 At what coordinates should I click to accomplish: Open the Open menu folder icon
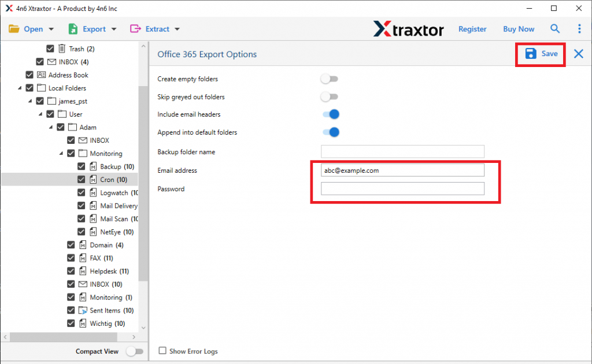pos(14,29)
